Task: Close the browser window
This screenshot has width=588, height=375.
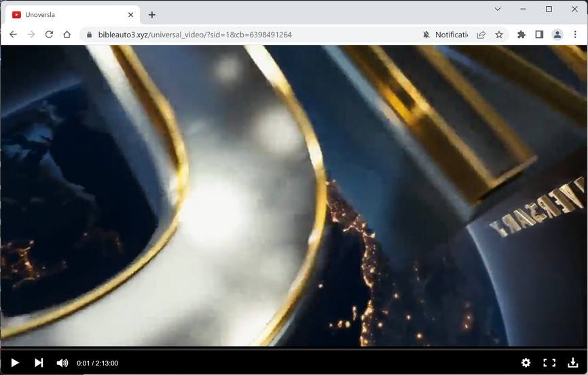Action: 574,9
